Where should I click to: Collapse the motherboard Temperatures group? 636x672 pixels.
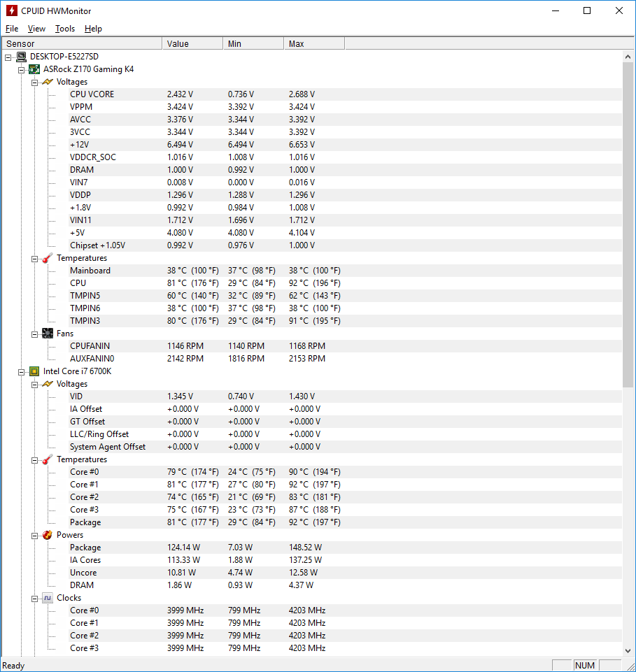pyautogui.click(x=34, y=259)
